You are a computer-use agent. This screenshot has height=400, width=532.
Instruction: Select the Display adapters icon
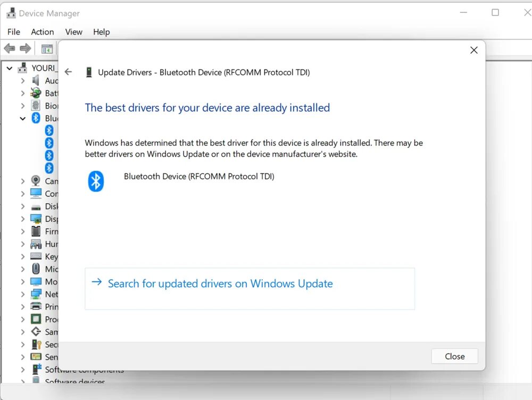tap(36, 219)
